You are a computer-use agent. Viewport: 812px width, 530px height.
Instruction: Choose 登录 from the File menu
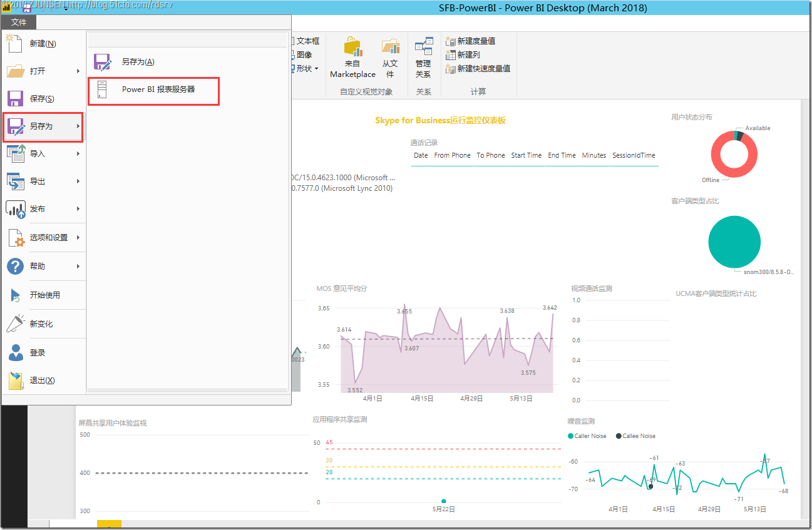pyautogui.click(x=44, y=353)
